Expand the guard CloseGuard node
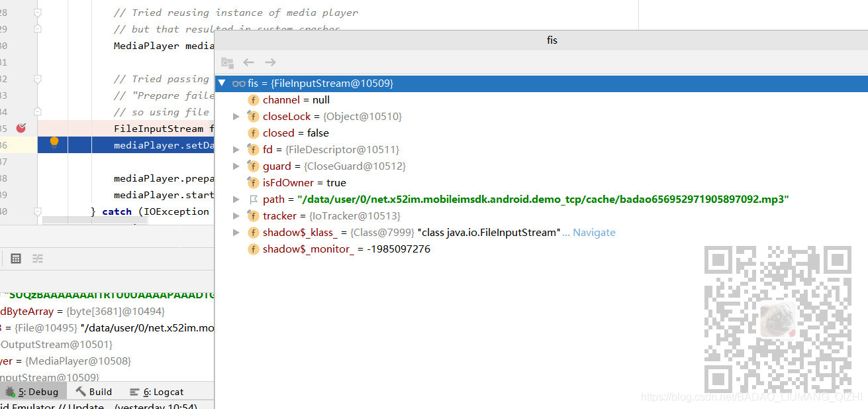This screenshot has width=868, height=409. [236, 166]
